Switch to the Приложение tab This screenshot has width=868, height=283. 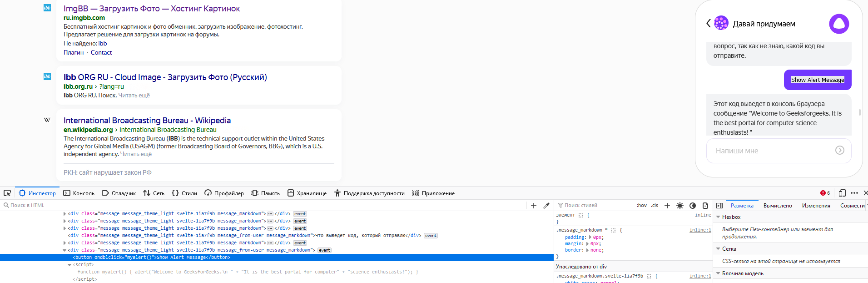pos(433,193)
